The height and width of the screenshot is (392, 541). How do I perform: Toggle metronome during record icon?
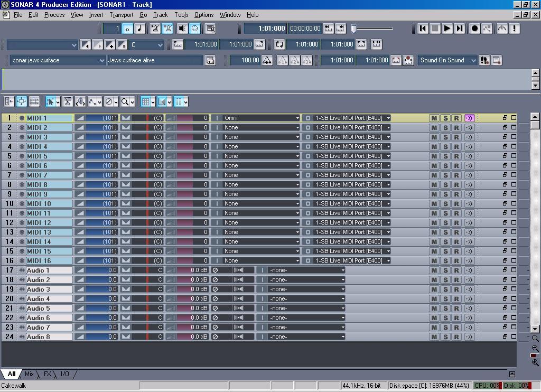click(167, 29)
